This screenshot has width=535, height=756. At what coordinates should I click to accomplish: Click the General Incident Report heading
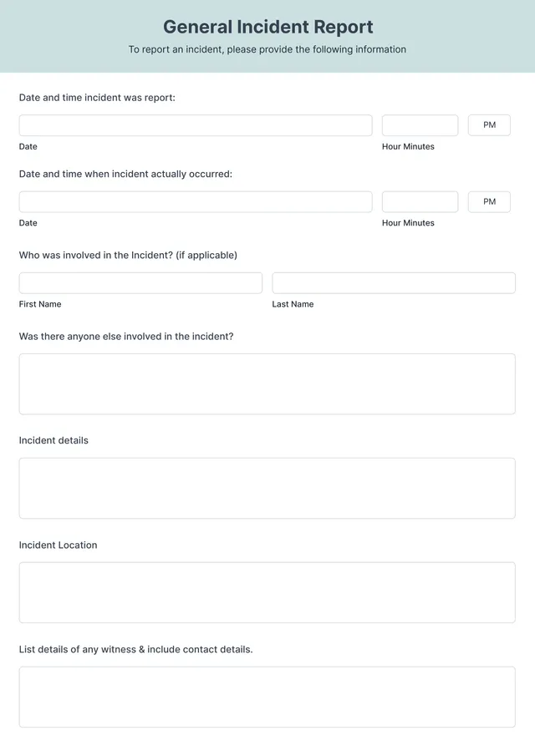pos(267,27)
